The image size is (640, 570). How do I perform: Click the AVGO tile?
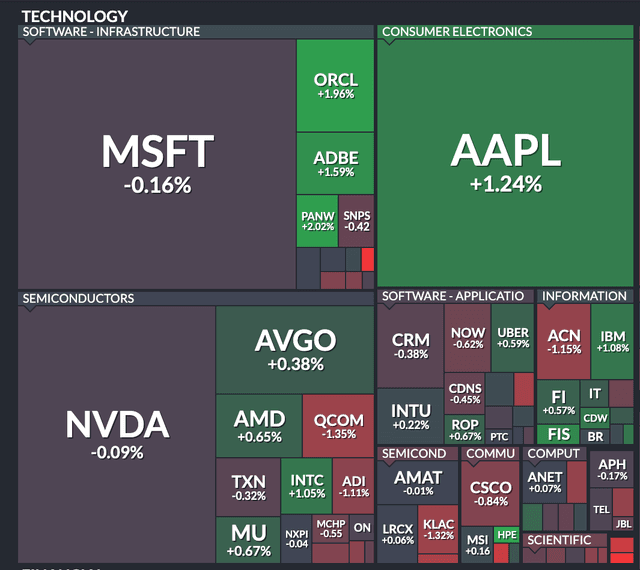(294, 349)
